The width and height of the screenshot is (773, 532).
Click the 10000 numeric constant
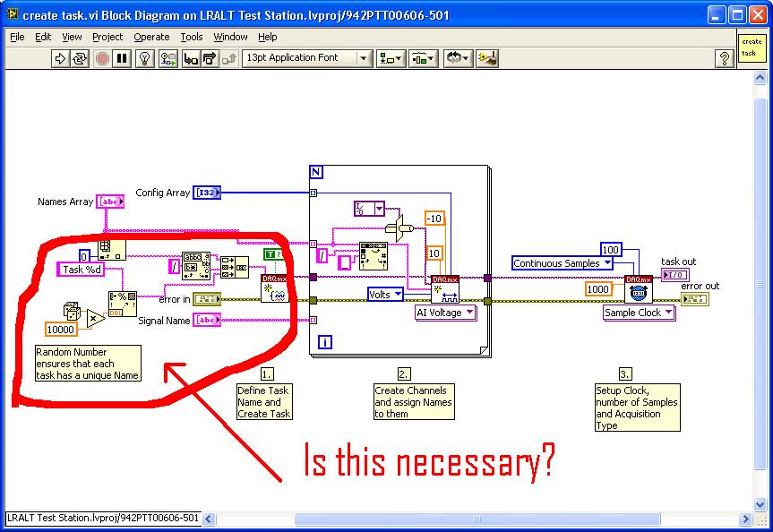(61, 330)
